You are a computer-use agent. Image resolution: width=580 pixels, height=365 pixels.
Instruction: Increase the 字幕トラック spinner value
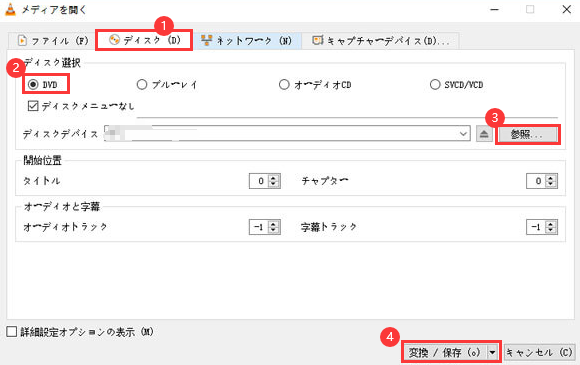[551, 224]
